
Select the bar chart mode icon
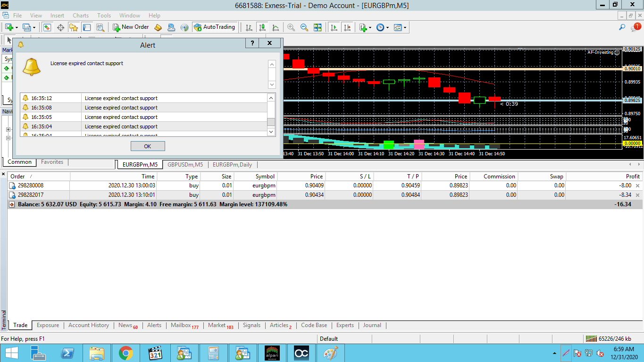(x=249, y=27)
